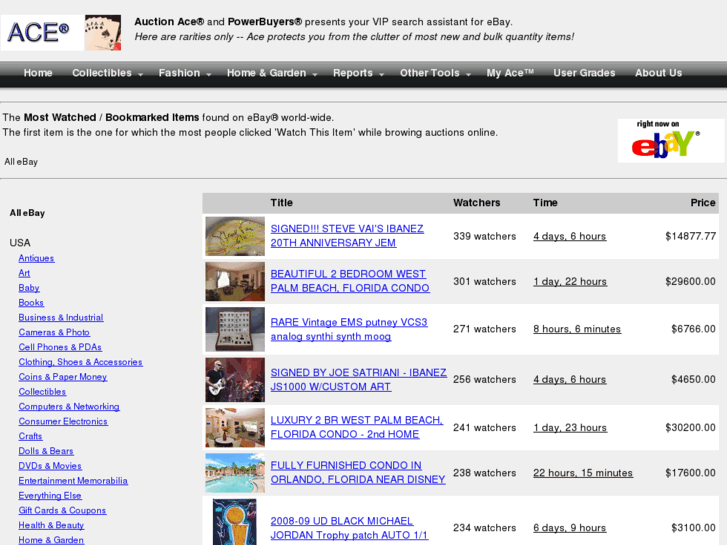
Task: Open FULLY FURNISHED CONDO IN ORLANDO link
Action: [357, 473]
